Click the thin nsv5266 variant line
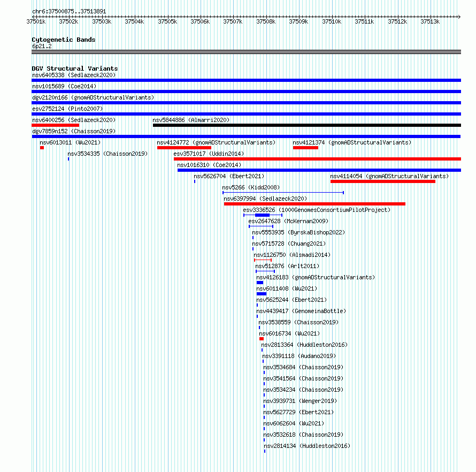The width and height of the screenshot is (476, 472). [x=283, y=193]
